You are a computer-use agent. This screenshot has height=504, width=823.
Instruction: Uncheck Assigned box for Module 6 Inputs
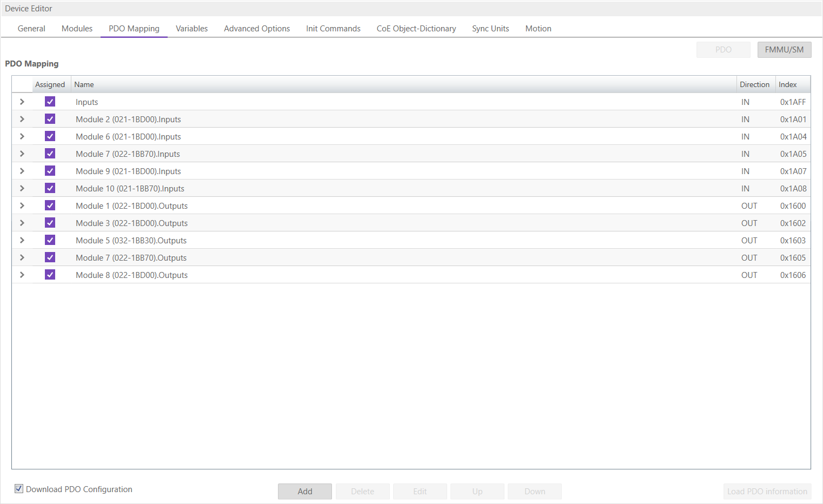click(x=50, y=136)
